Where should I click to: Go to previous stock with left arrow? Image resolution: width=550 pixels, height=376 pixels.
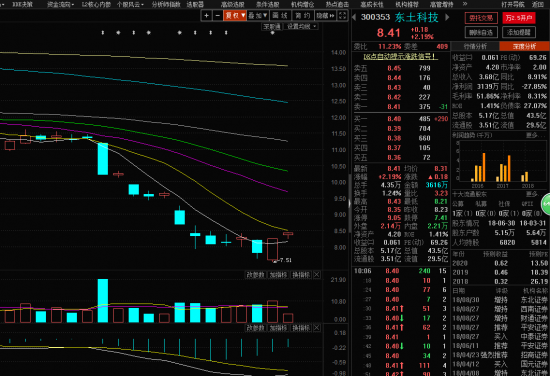pos(354,17)
